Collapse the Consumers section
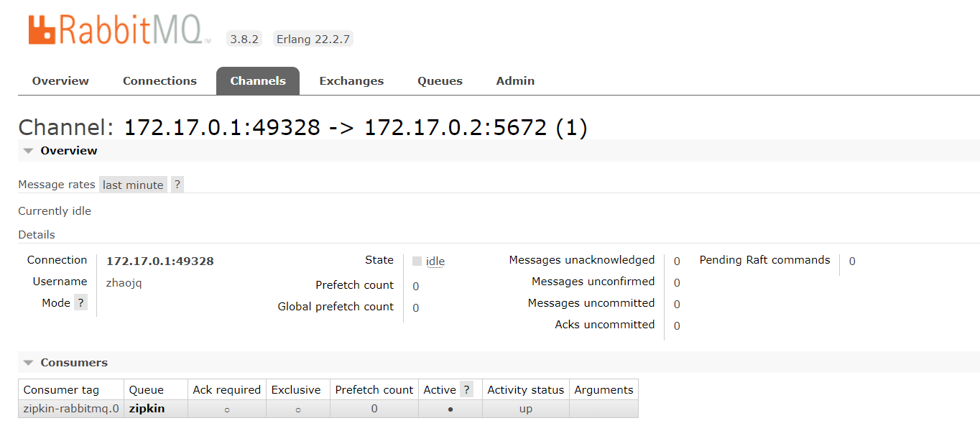 click(27, 362)
